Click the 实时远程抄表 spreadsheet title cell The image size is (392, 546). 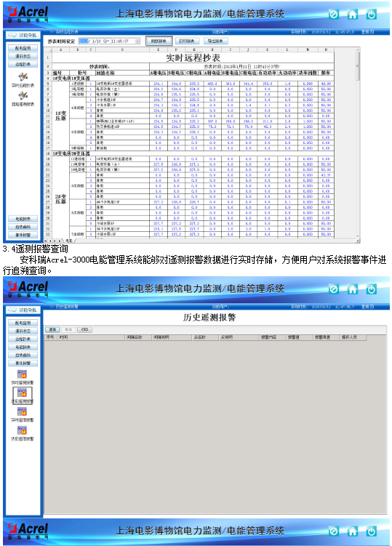click(x=193, y=57)
